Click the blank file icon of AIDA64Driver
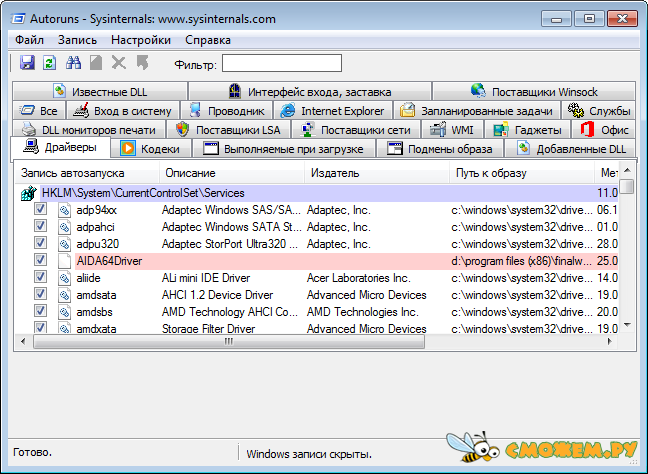 (x=64, y=261)
